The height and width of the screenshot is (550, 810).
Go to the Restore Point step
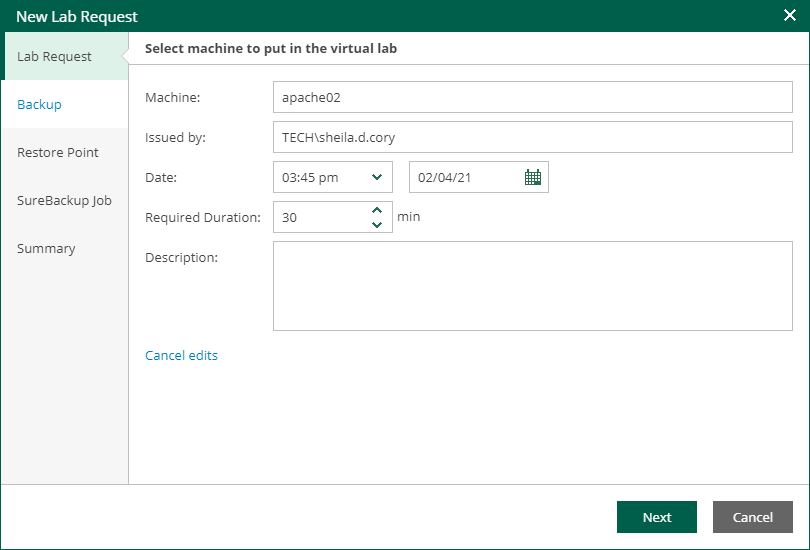(x=58, y=152)
